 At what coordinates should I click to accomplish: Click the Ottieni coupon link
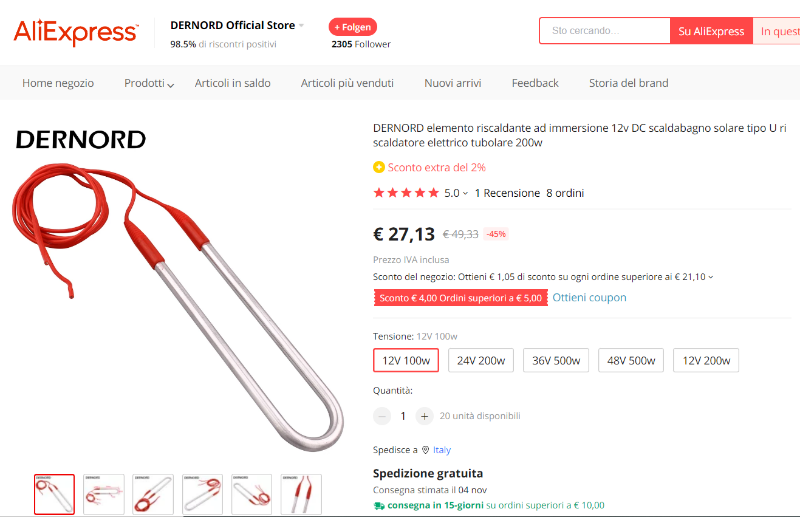coord(589,298)
